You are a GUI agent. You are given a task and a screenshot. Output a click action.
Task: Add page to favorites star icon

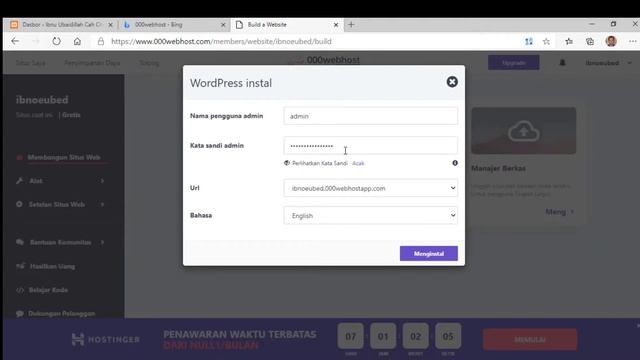(546, 41)
